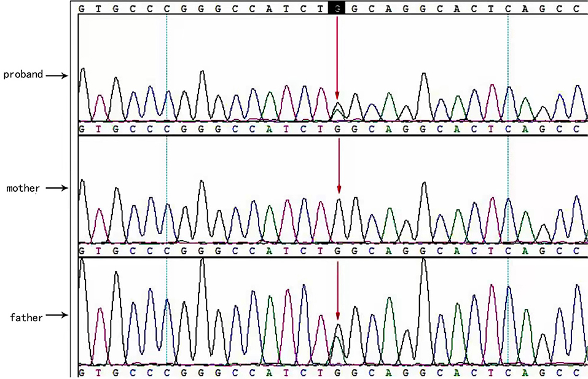Select the G base call beneath the father's double peak

tap(337, 373)
